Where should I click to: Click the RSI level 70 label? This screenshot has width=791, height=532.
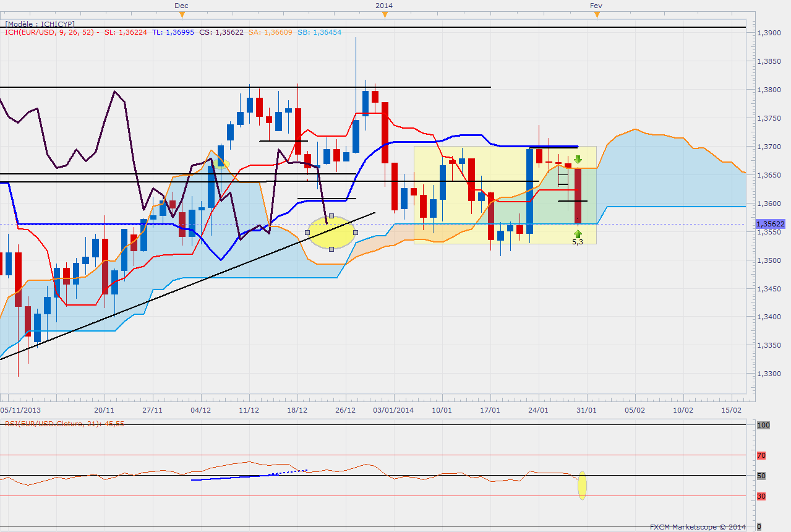point(762,455)
